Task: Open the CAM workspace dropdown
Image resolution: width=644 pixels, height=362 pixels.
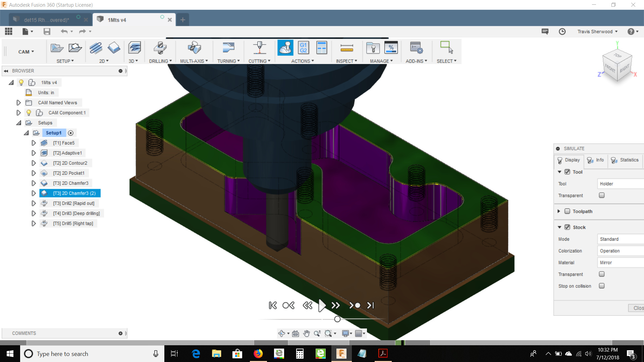Action: pyautogui.click(x=26, y=52)
